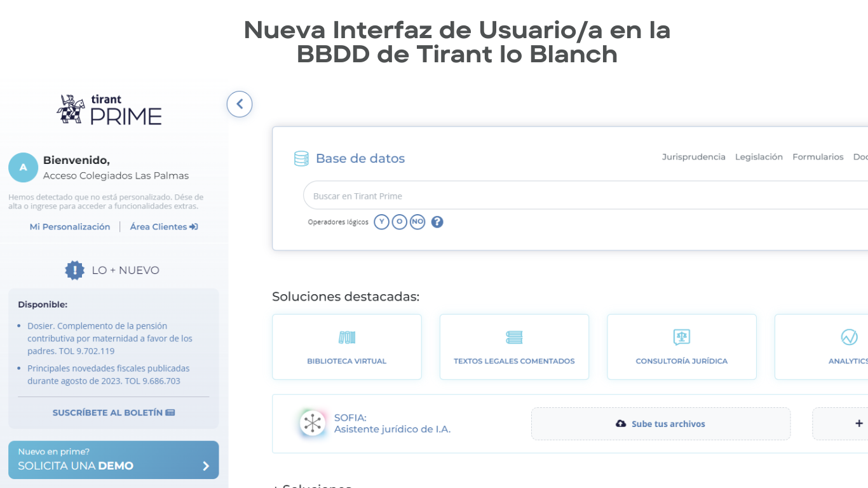Click the Lo + Nuevo alert badge icon
The image size is (868, 488).
pyautogui.click(x=75, y=270)
